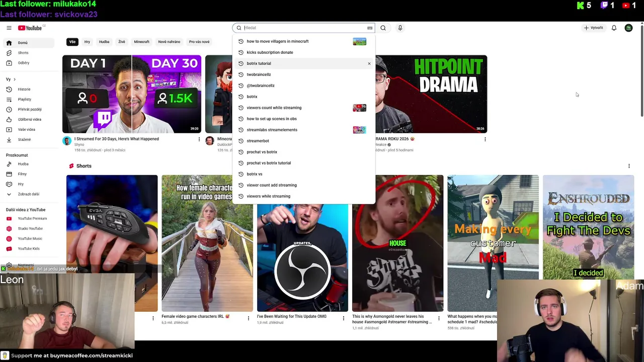Select the Hudba filter chip
Screen dimensions: 644x362
coord(104,42)
